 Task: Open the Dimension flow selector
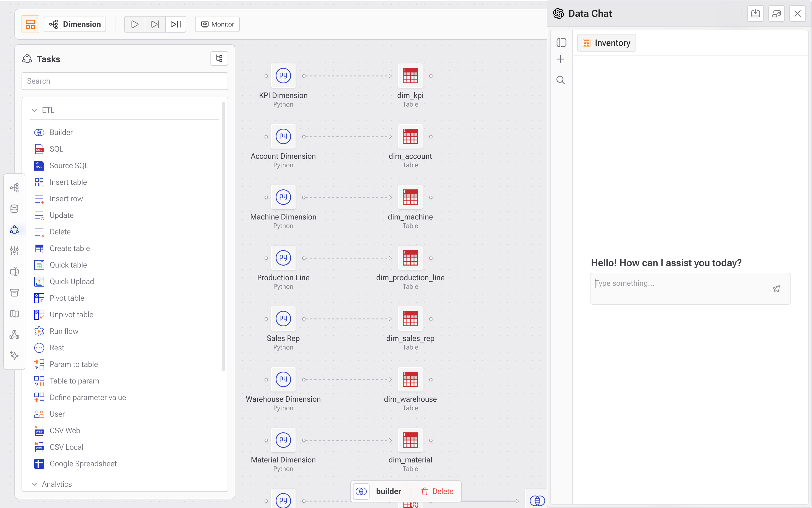tap(75, 24)
